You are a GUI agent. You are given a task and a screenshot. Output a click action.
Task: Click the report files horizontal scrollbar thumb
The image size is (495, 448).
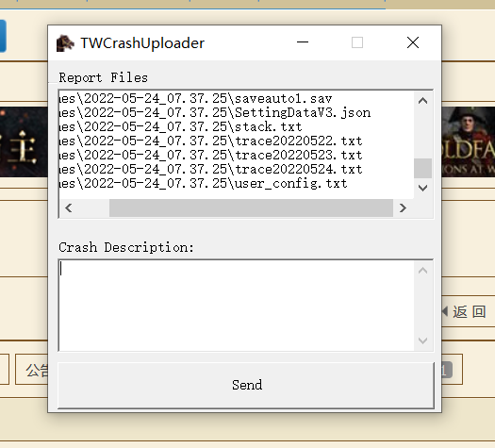(x=251, y=208)
